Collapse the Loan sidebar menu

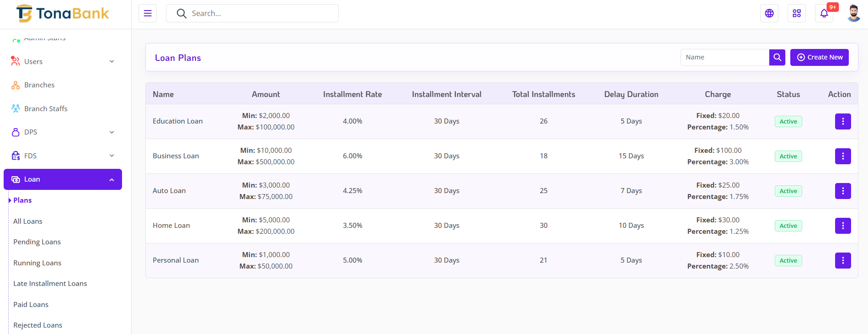(x=63, y=179)
